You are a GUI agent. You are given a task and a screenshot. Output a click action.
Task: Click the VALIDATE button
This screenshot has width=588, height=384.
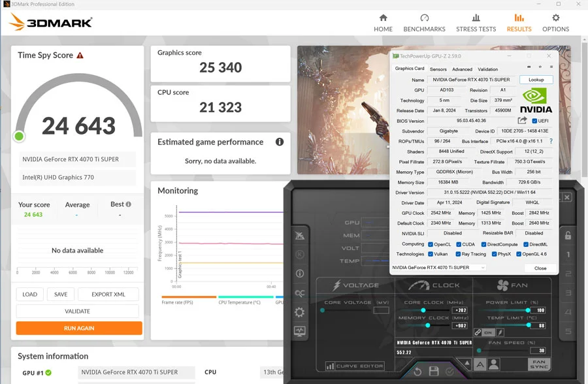pyautogui.click(x=77, y=312)
